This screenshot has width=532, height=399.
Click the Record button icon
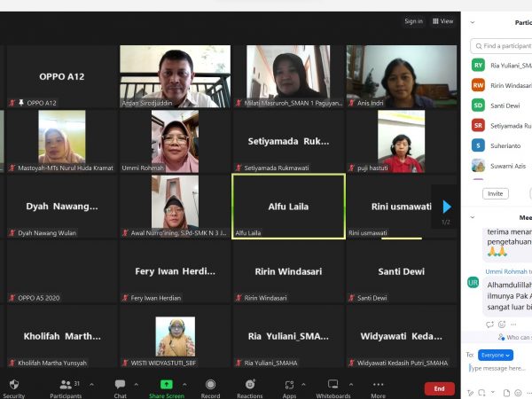tap(210, 385)
